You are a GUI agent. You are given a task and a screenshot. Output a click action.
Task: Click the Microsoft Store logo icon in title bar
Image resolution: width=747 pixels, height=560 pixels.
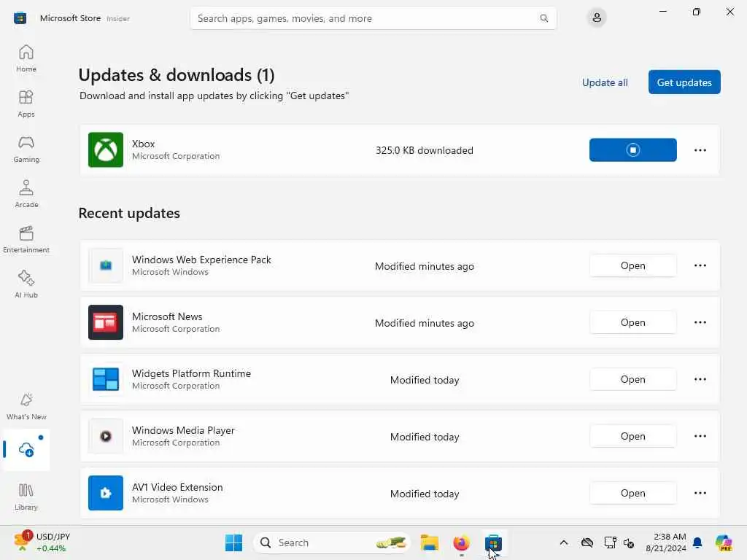[20, 18]
